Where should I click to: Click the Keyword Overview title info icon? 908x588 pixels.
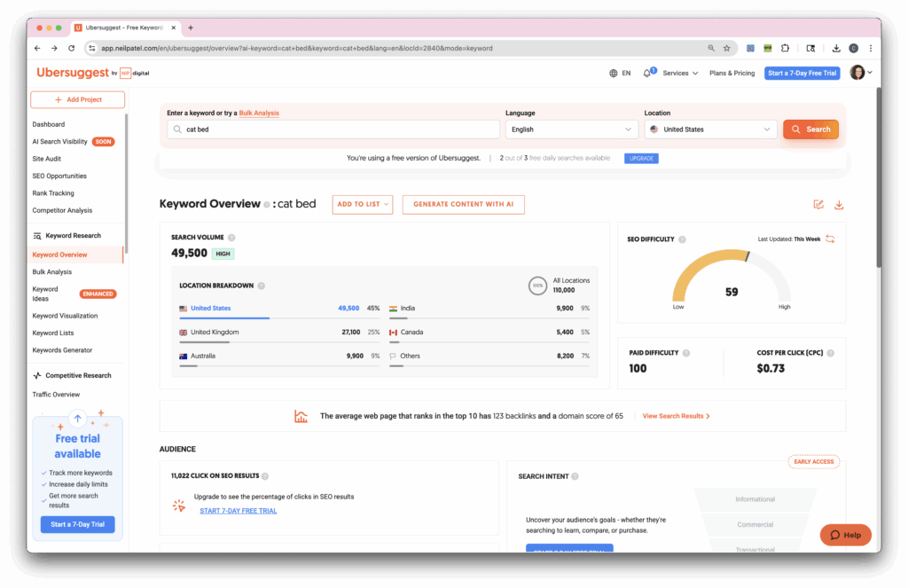coord(266,205)
